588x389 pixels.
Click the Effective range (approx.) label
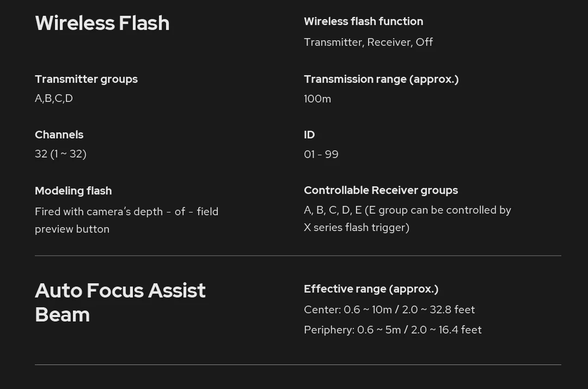(x=371, y=289)
